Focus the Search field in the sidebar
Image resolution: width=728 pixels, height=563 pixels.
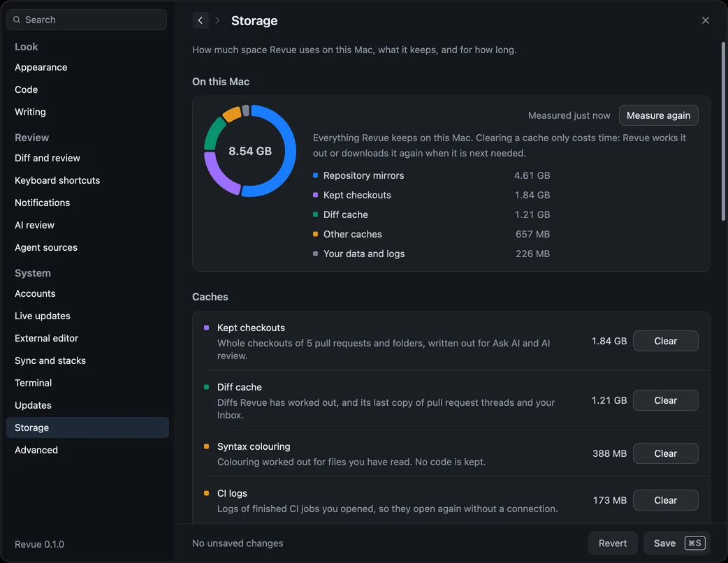tap(87, 20)
